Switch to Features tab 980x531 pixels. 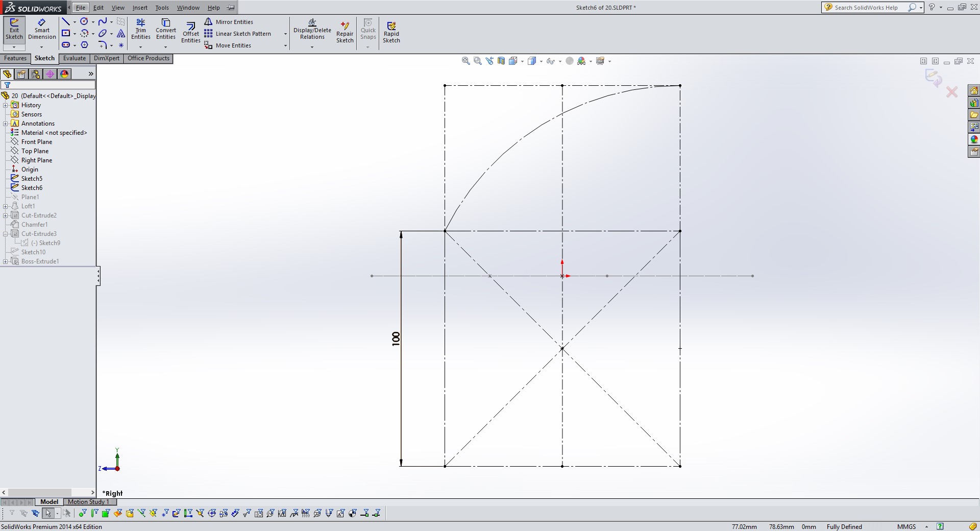(x=15, y=58)
